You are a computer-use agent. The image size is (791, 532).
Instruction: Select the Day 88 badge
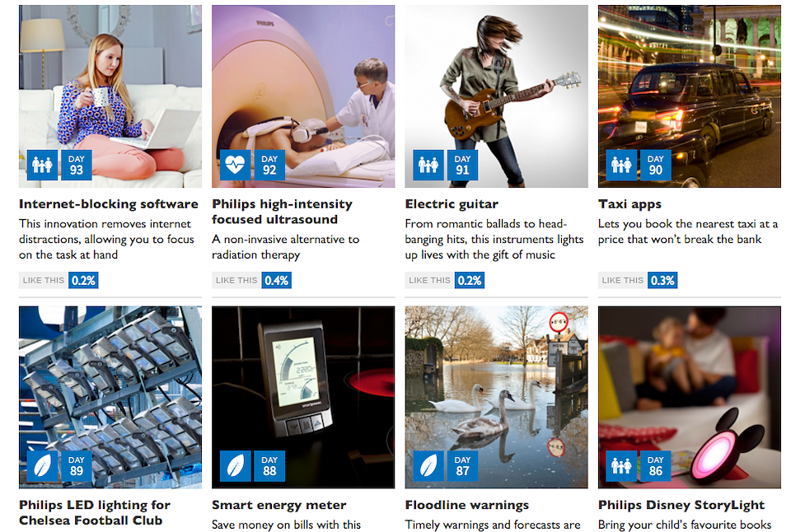(269, 466)
